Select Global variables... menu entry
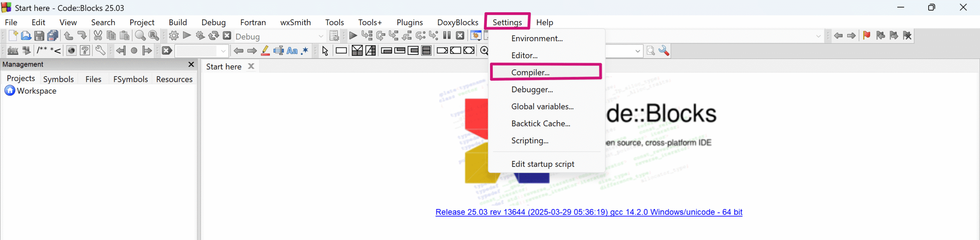 click(x=546, y=106)
